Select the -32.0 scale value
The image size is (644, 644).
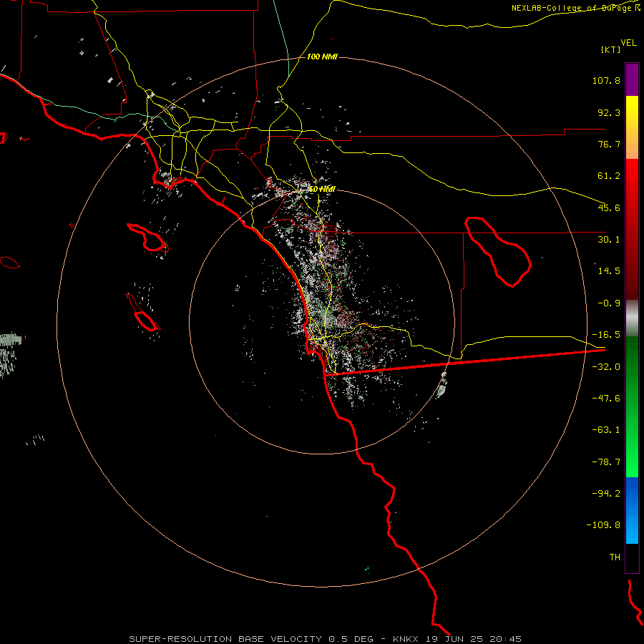[606, 367]
